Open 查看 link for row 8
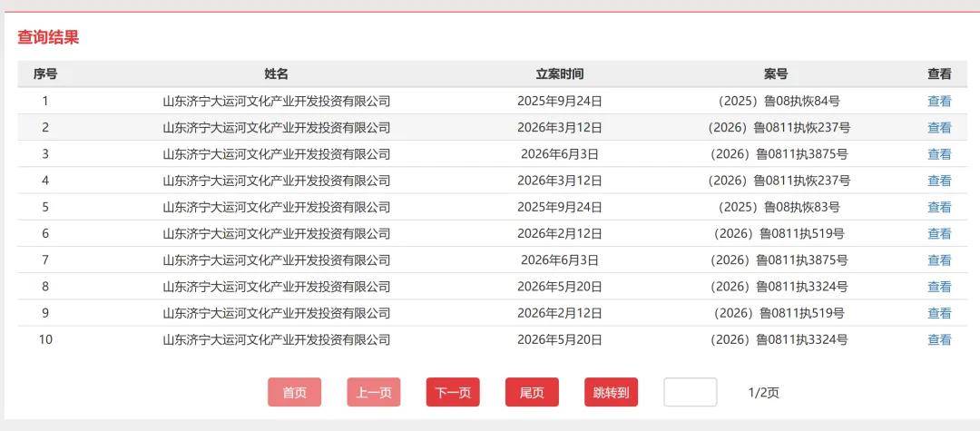 939,287
